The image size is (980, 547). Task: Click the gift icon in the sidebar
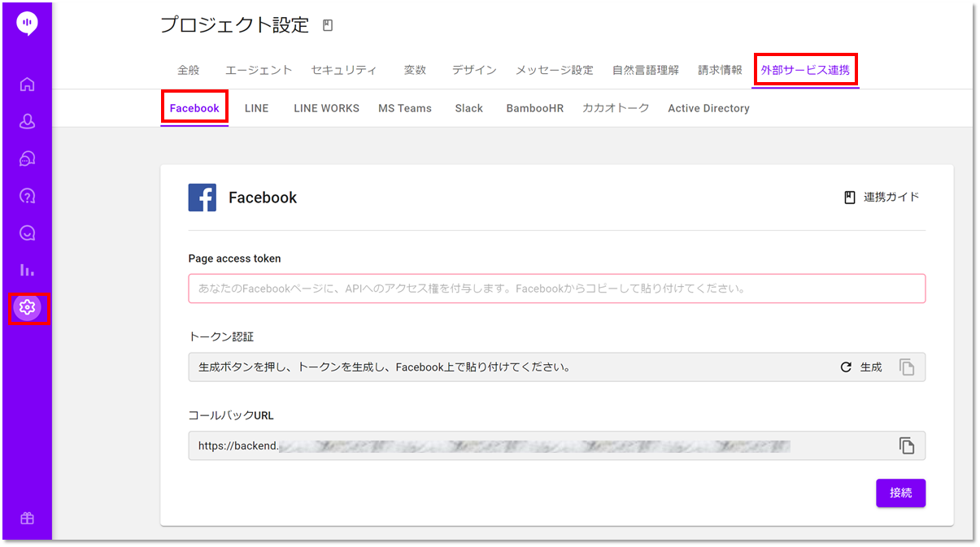point(27,519)
